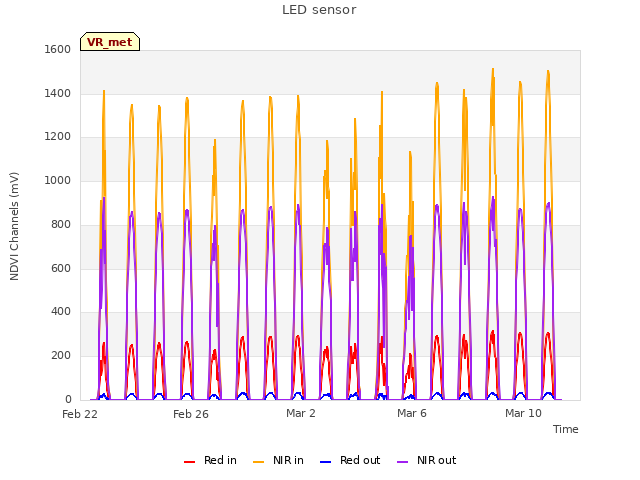
Task: Click the NDVI Channels (mV) axis title
Action: coord(14,226)
